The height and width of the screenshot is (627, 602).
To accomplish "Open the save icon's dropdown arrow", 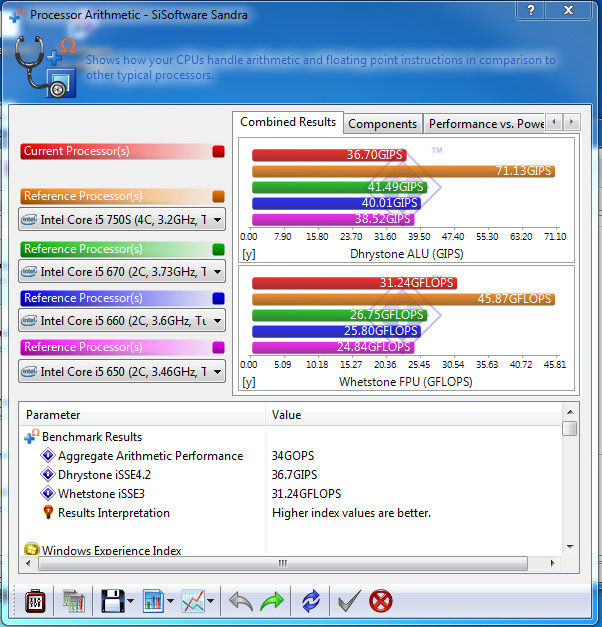I will pyautogui.click(x=130, y=601).
